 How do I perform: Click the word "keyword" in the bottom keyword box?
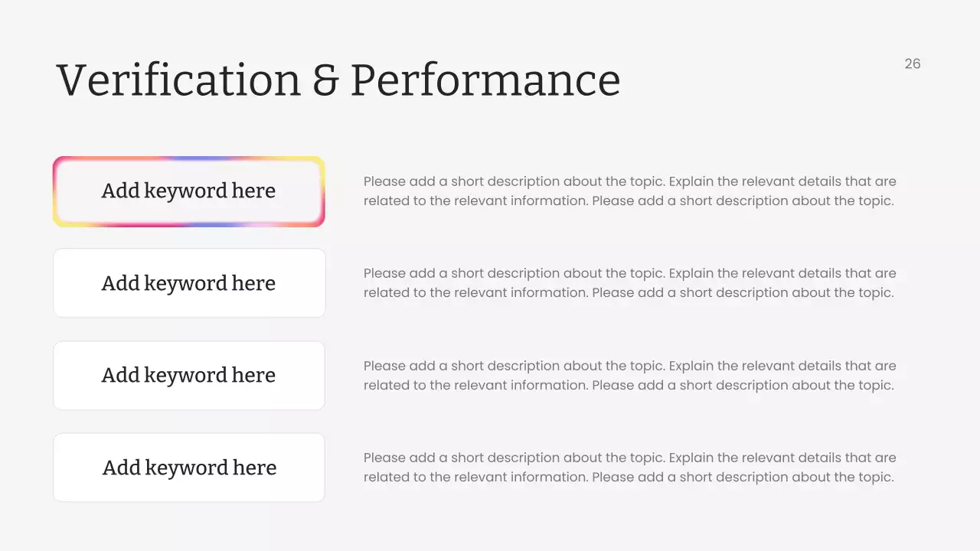coord(186,468)
